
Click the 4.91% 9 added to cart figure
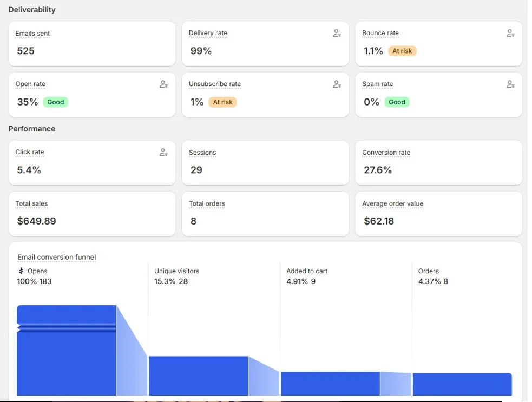click(x=300, y=281)
